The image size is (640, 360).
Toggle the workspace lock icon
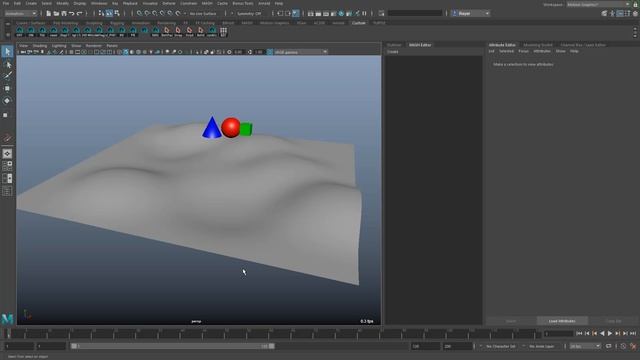coord(635,4)
